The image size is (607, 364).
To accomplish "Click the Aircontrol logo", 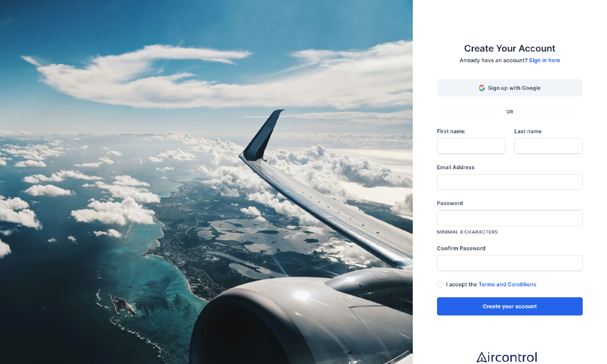I will pos(507,357).
